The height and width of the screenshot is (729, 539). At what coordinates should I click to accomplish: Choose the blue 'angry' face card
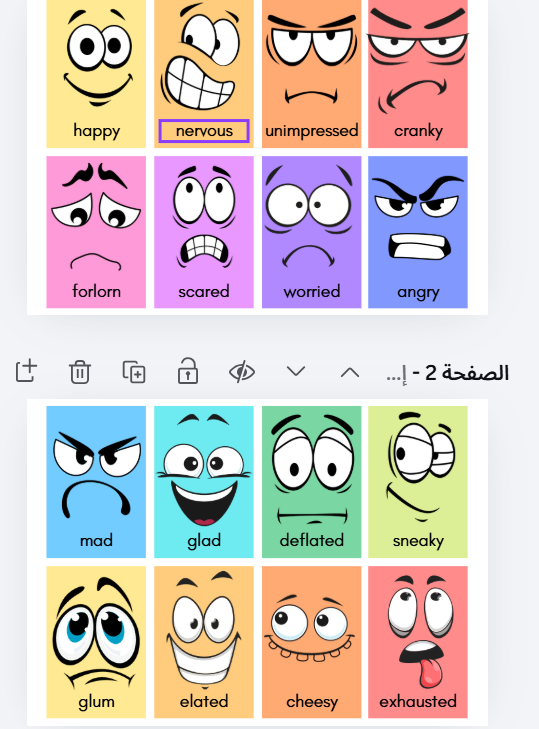point(418,232)
